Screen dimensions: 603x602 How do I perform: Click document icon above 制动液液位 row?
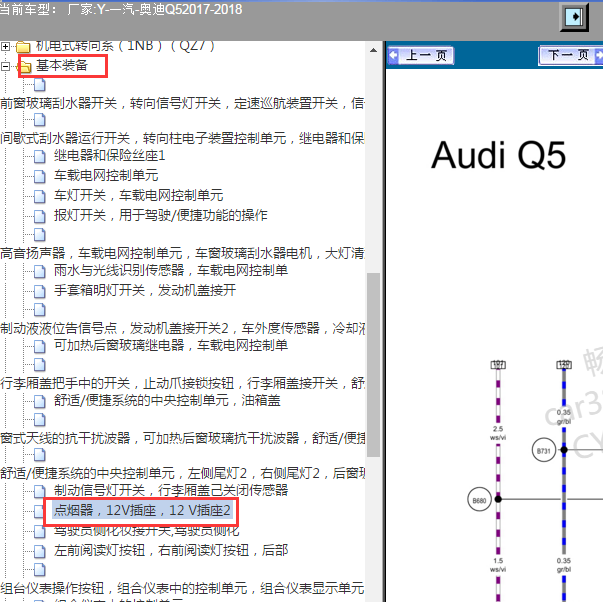click(x=39, y=310)
